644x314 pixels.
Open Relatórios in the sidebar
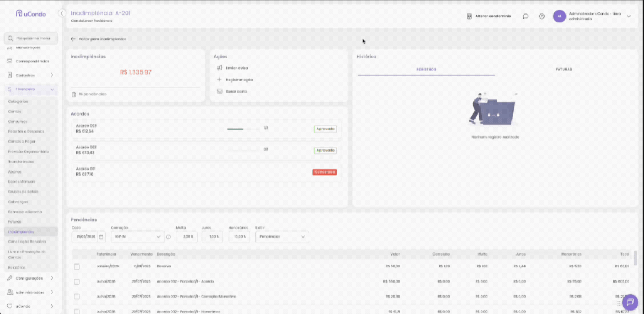17,267
